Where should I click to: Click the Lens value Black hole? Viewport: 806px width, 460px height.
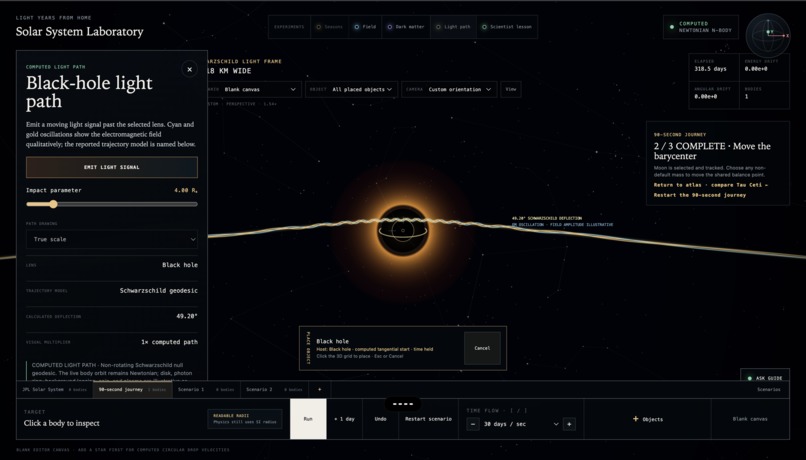pyautogui.click(x=180, y=265)
